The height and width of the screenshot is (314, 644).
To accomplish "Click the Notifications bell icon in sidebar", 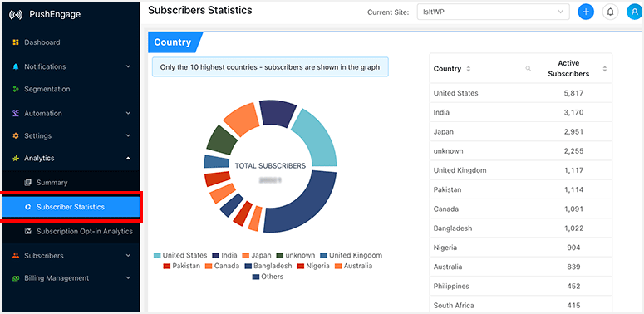I will point(16,66).
